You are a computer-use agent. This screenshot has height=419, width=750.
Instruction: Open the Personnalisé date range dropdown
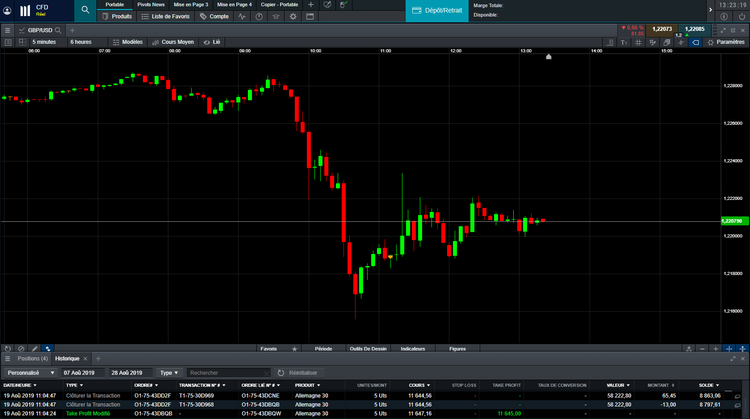[29, 372]
